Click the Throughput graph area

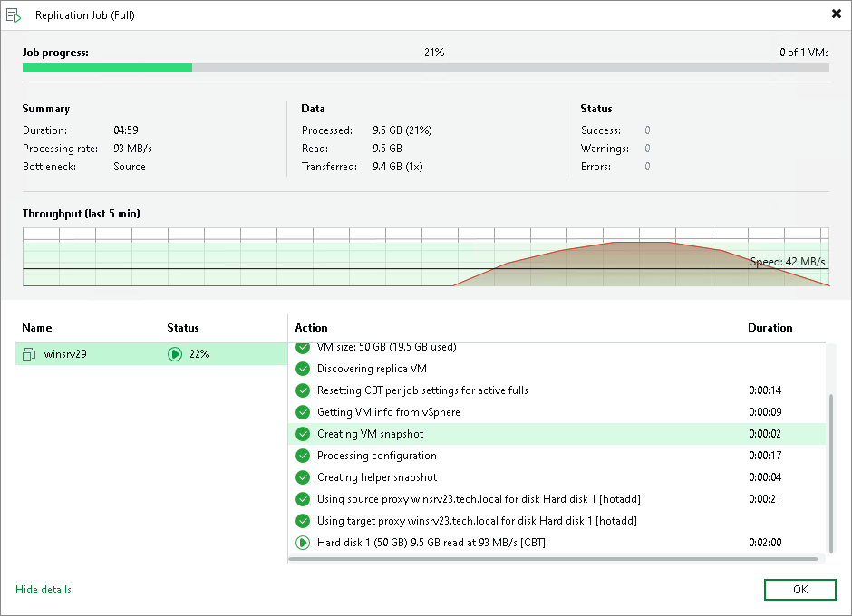tap(425, 257)
